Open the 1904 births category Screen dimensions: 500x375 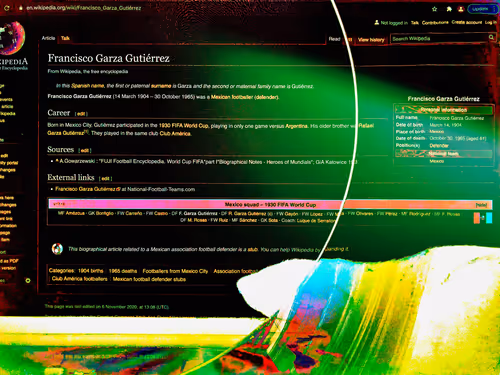coord(91,271)
